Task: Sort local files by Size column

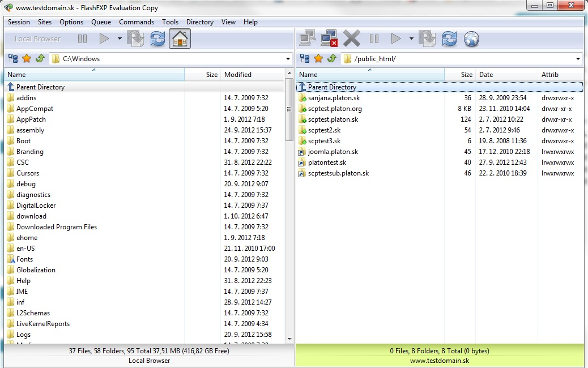Action: click(202, 75)
